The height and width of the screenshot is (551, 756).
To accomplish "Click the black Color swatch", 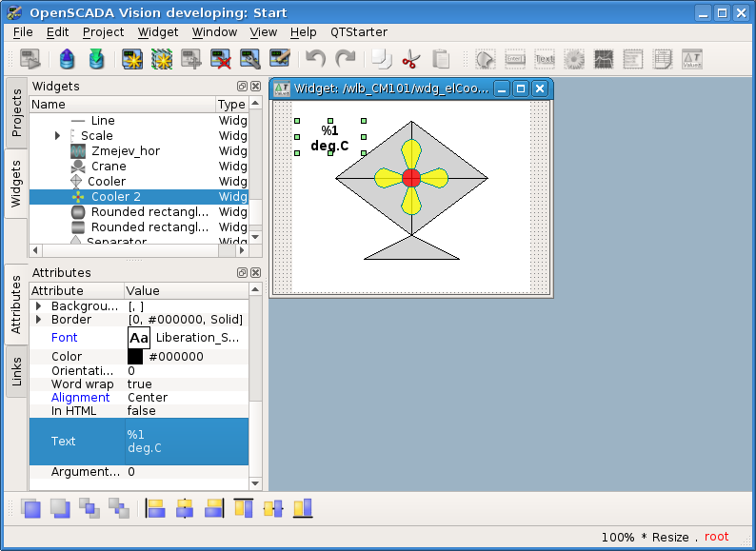I will pyautogui.click(x=135, y=357).
